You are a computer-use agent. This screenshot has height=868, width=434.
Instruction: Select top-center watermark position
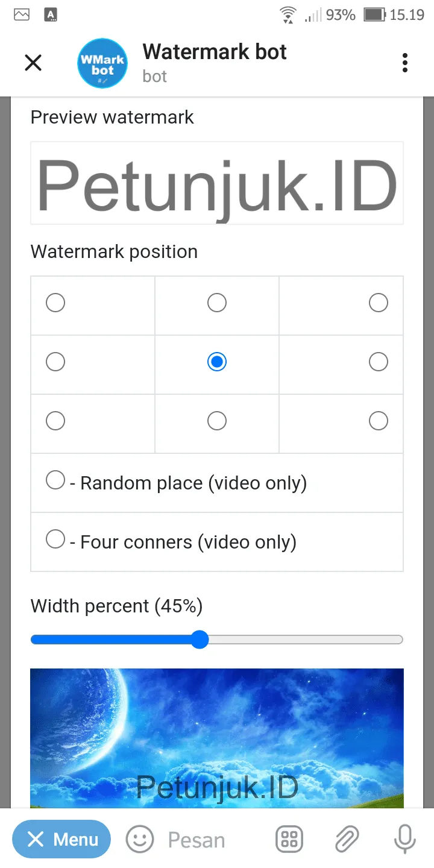[217, 303]
